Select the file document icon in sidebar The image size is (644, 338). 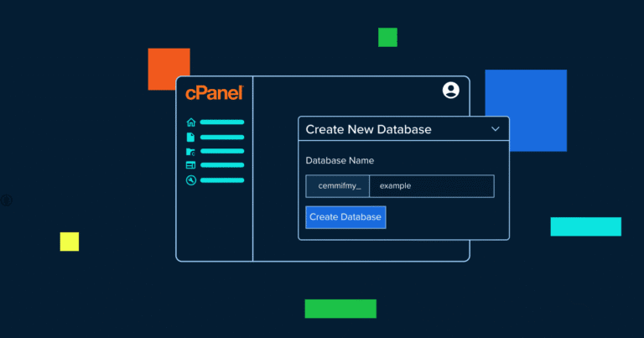pyautogui.click(x=190, y=138)
